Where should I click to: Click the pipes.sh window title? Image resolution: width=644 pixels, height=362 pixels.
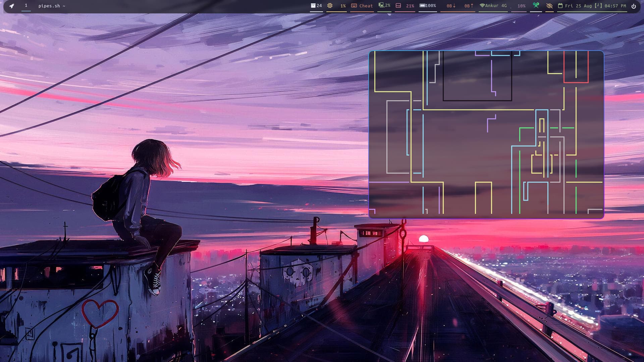point(52,6)
